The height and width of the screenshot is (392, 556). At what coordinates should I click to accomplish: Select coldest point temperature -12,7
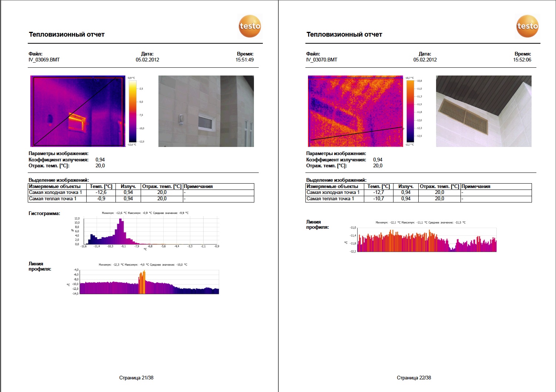click(x=379, y=192)
